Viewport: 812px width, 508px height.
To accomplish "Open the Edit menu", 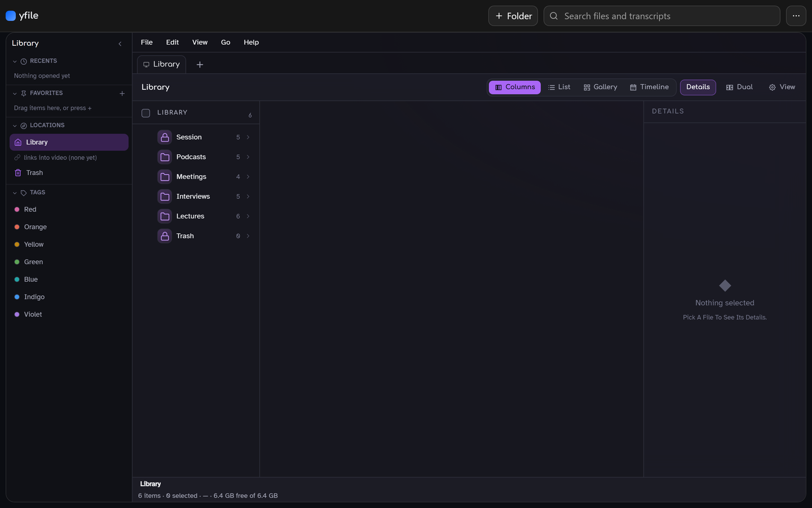I will [173, 42].
